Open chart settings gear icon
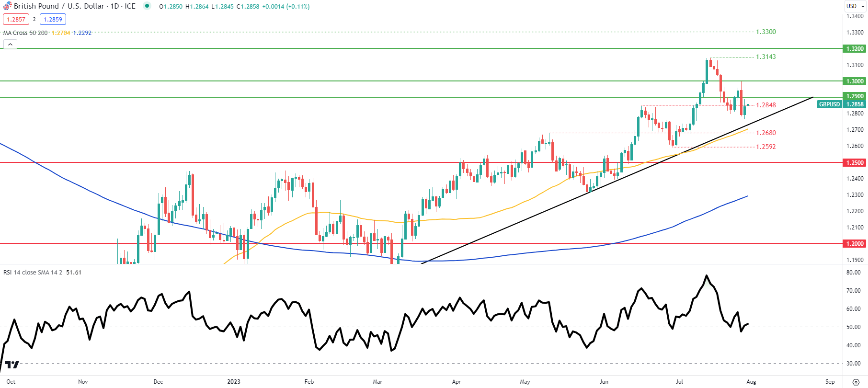The width and height of the screenshot is (868, 388). pyautogui.click(x=856, y=382)
